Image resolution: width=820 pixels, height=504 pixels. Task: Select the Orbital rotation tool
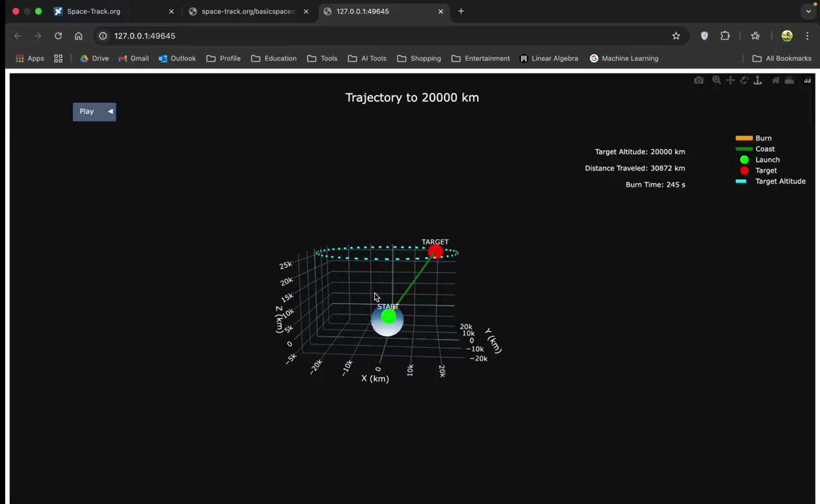tap(744, 81)
